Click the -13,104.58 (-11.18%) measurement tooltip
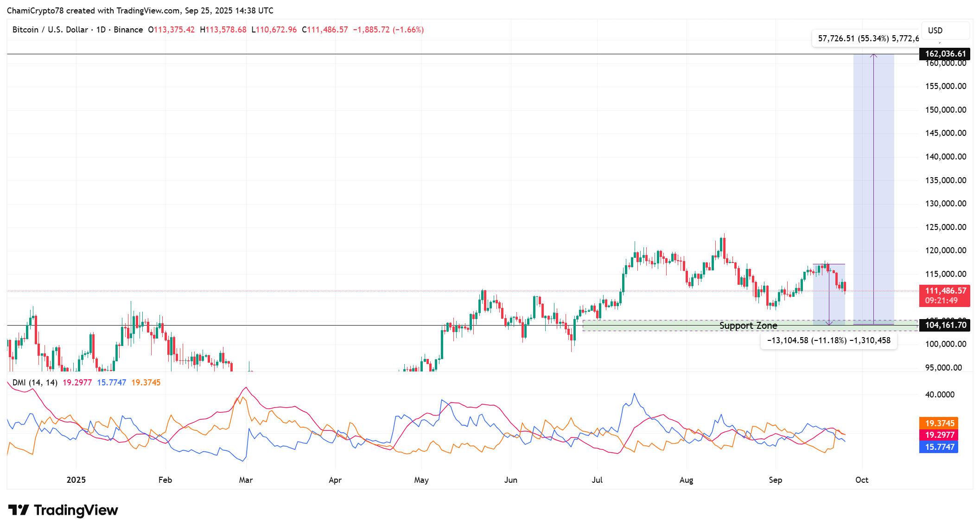The image size is (980, 531). pos(828,340)
